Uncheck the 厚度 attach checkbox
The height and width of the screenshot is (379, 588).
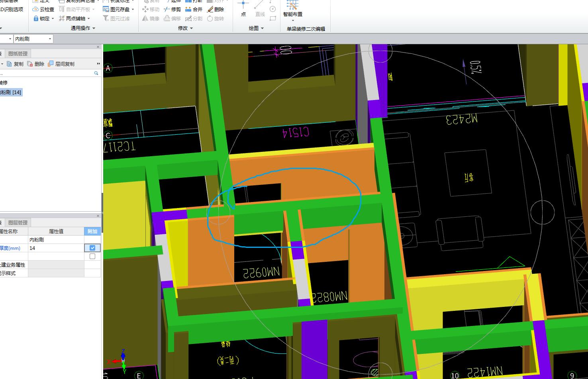pyautogui.click(x=92, y=248)
